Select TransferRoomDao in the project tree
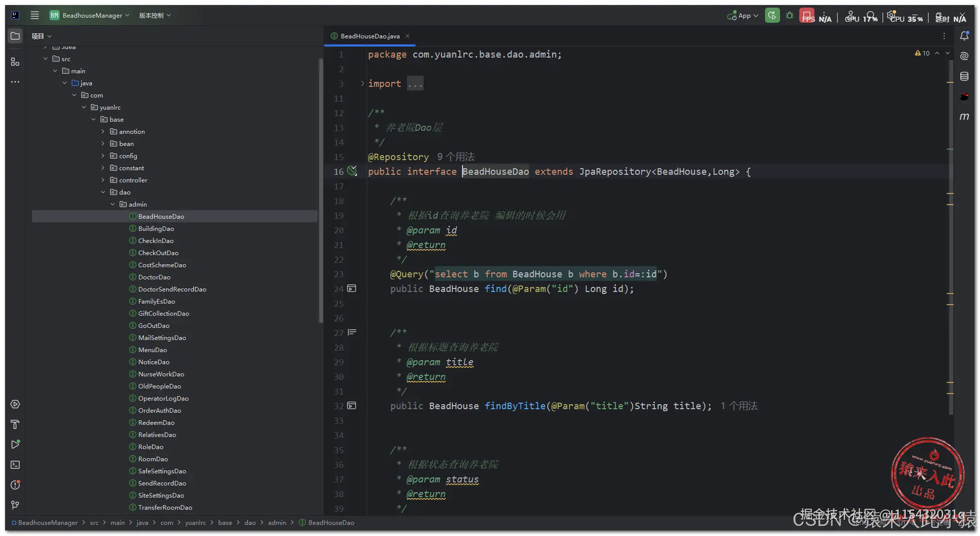The width and height of the screenshot is (980, 536). click(165, 507)
